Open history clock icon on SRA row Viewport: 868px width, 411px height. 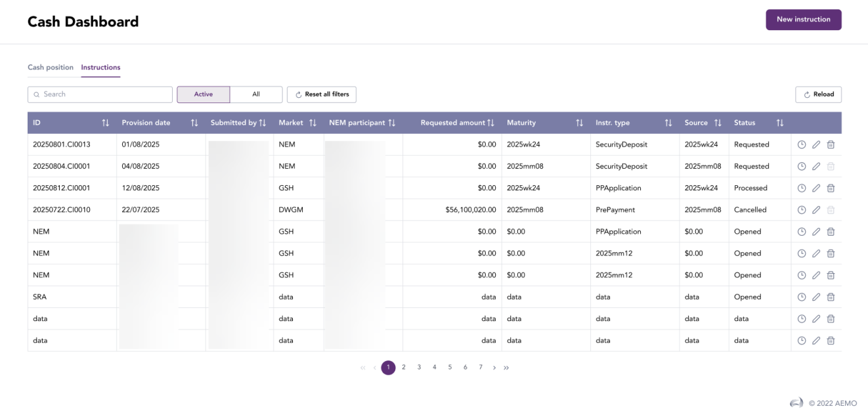tap(802, 297)
